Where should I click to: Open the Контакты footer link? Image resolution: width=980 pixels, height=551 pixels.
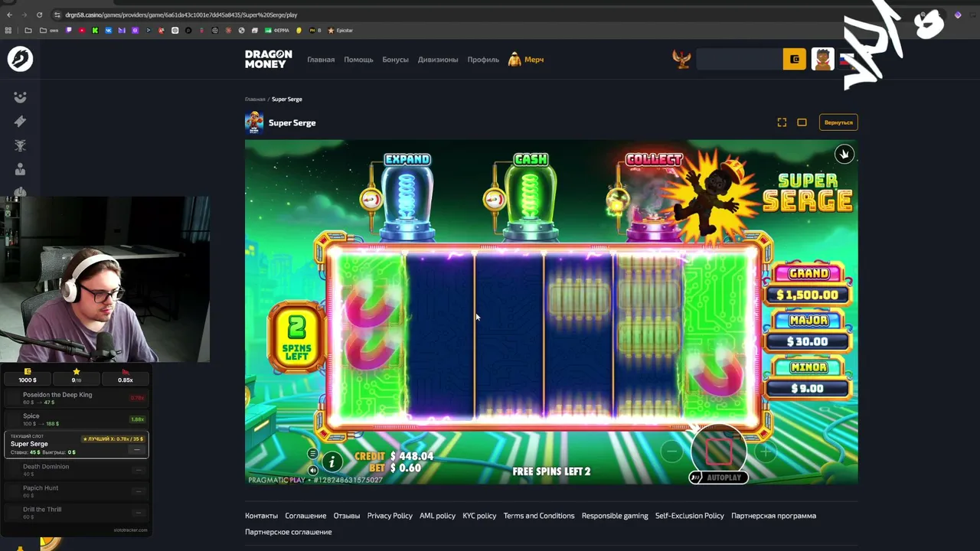261,516
